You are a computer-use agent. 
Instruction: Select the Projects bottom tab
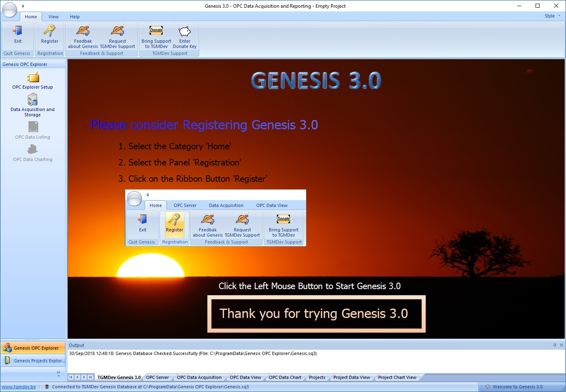pos(317,377)
